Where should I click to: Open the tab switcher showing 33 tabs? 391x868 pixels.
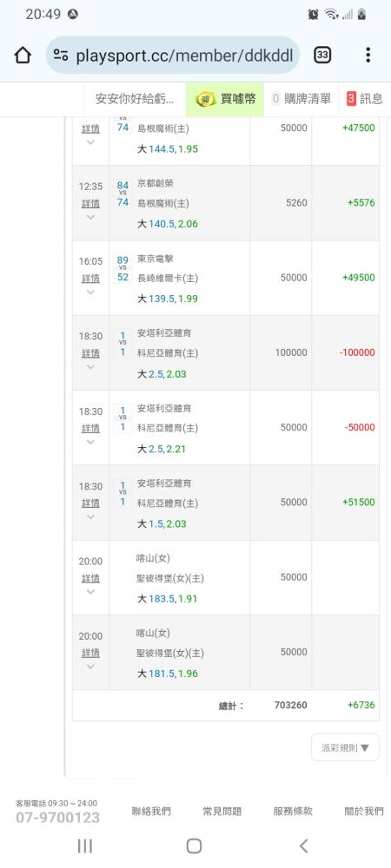(x=322, y=55)
